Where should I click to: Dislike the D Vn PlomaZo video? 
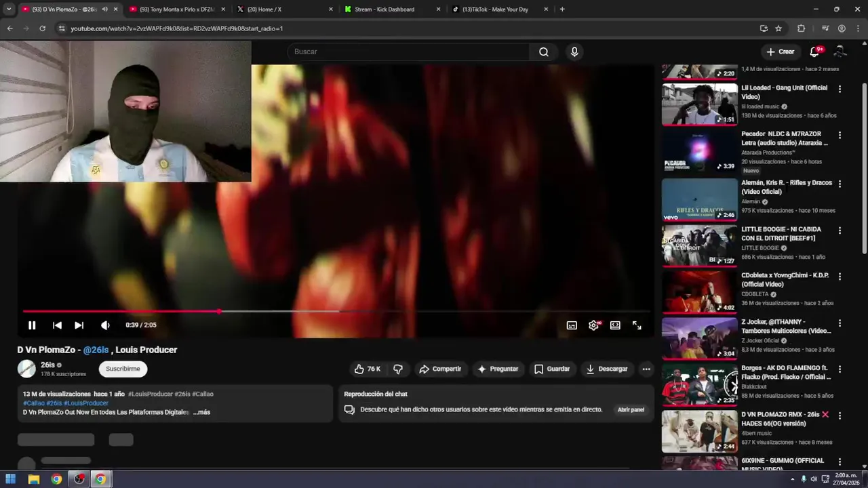[x=398, y=369]
